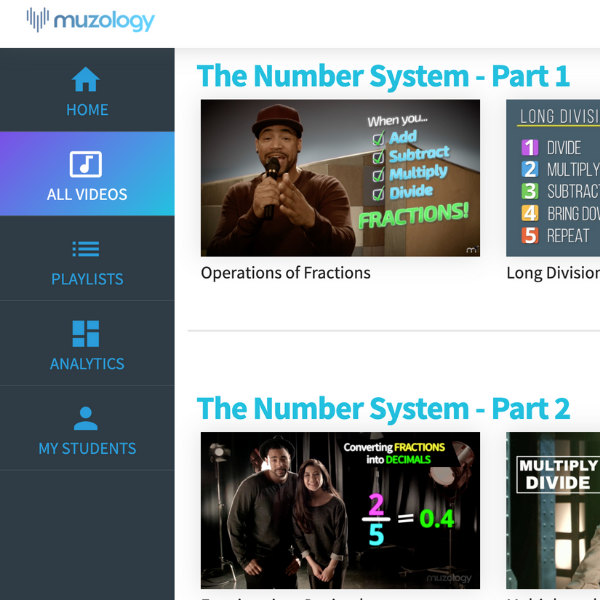Play the Operations of Fractions video thumbnail
The width and height of the screenshot is (600, 600).
(x=340, y=178)
